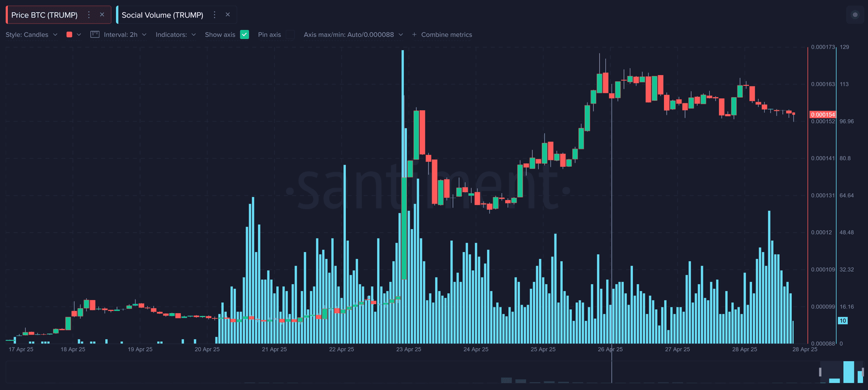This screenshot has height=390, width=868.
Task: Click the 0.000154 current price label
Action: click(x=822, y=115)
